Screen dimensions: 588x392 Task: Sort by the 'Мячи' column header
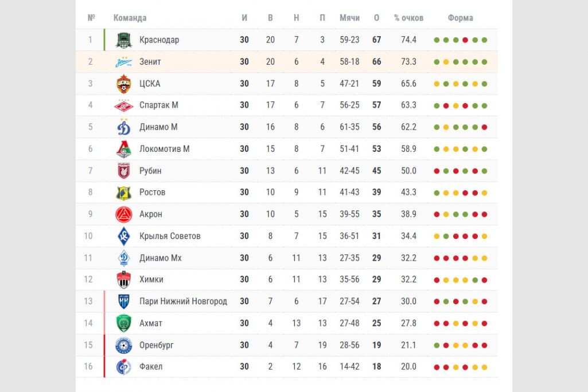349,18
